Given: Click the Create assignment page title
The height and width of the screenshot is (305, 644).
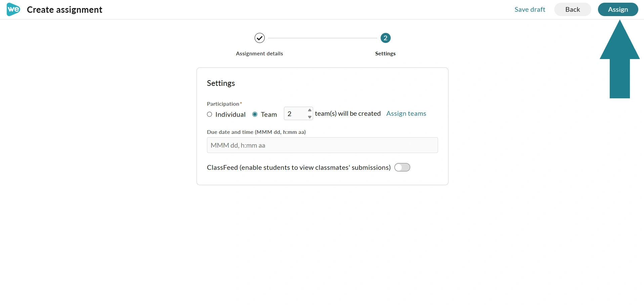Looking at the screenshot, I should tap(65, 10).
